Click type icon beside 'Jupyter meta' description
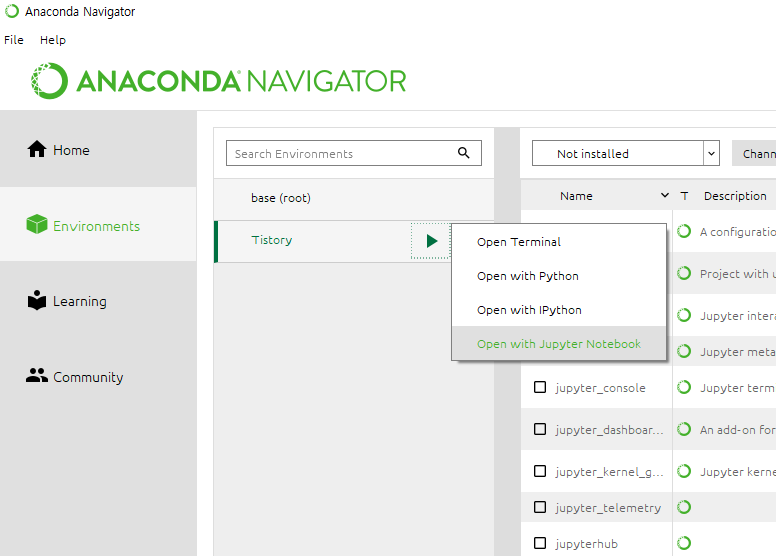Screen dimensions: 776x556 click(684, 352)
